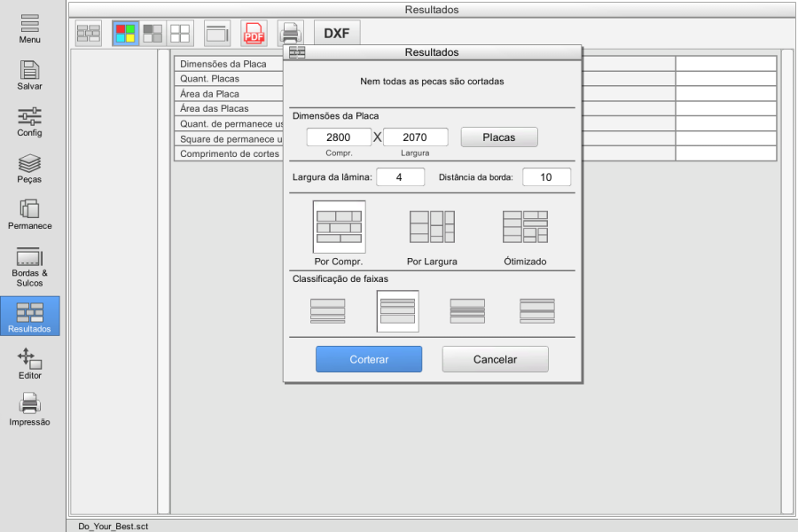The image size is (798, 532).
Task: Open Peças section in sidebar
Action: [x=29, y=168]
